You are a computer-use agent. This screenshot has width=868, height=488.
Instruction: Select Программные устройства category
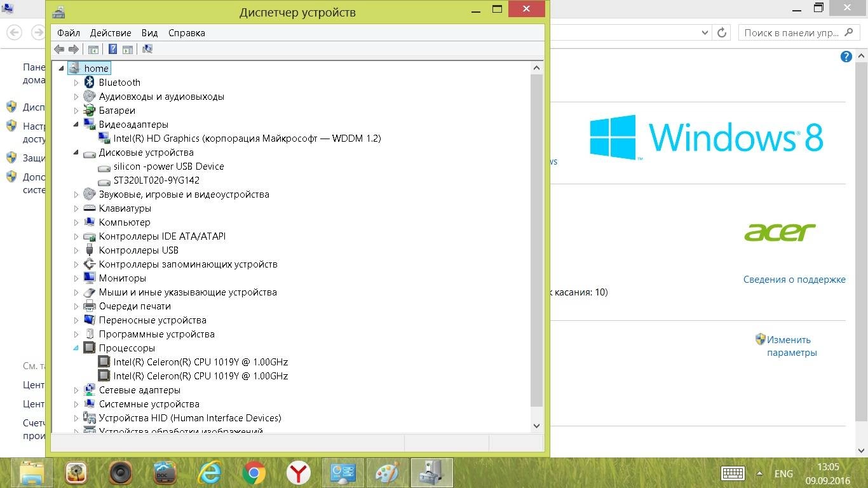[156, 334]
